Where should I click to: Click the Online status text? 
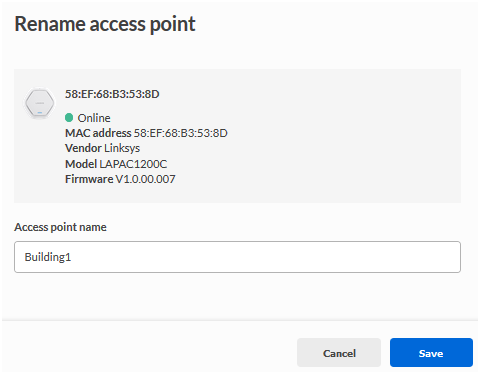tap(94, 118)
